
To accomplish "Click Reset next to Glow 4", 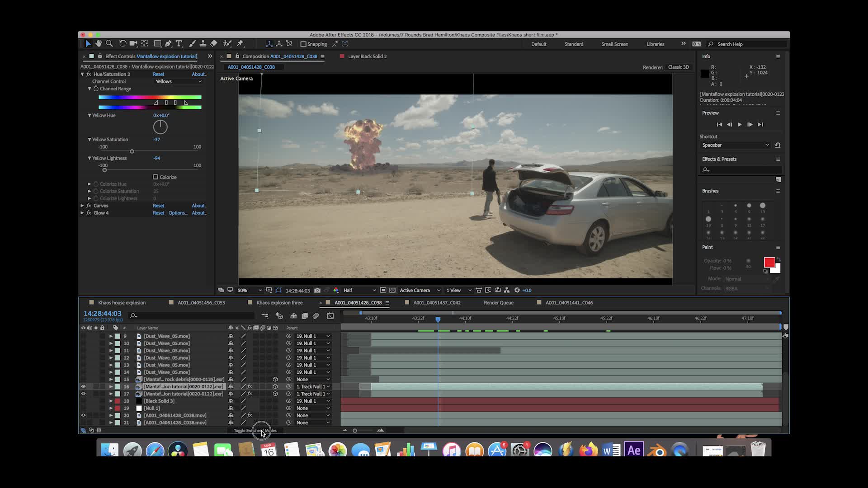I will tap(158, 212).
